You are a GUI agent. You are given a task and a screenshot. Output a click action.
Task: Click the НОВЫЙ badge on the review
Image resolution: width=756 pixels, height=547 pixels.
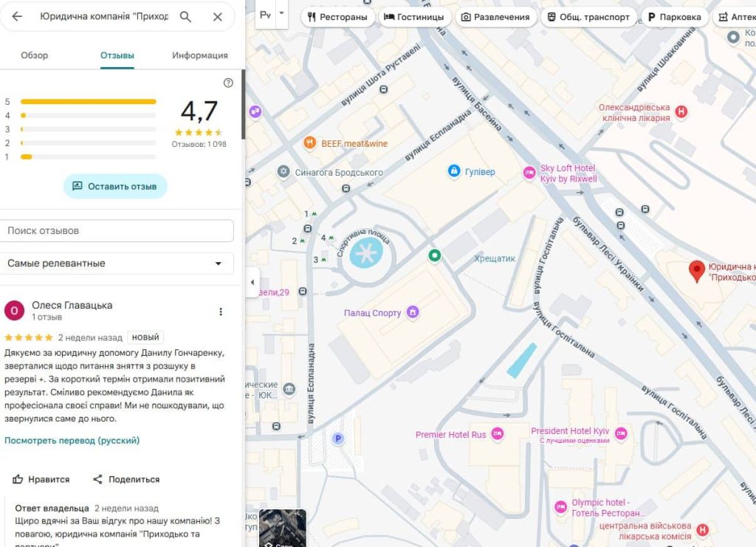click(145, 337)
